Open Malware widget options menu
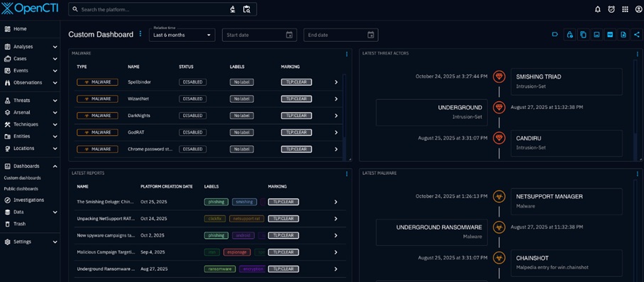 tap(347, 54)
